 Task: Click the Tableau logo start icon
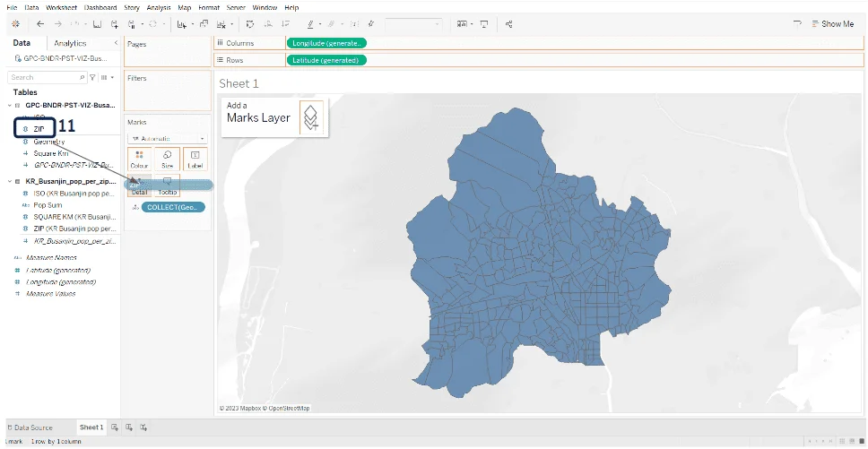pos(14,24)
